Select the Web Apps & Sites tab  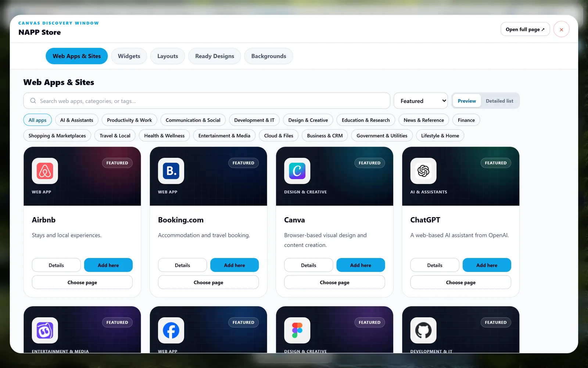(76, 56)
